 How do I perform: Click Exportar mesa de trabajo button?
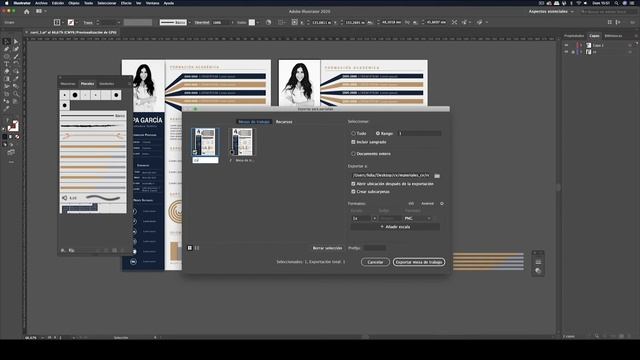click(419, 262)
